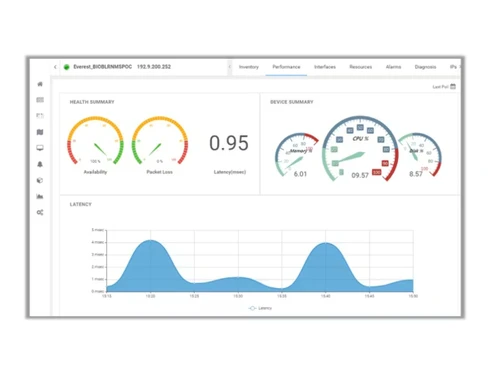Viewport: 500px width, 375px height.
Task: Click the CPU % speedometer gauge
Action: (360, 149)
